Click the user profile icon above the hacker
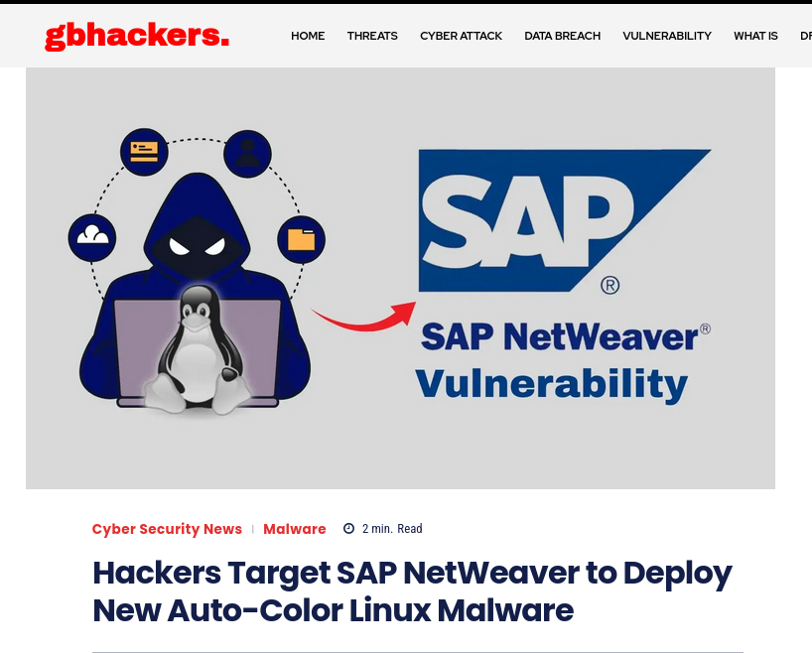The image size is (812, 653). click(247, 154)
